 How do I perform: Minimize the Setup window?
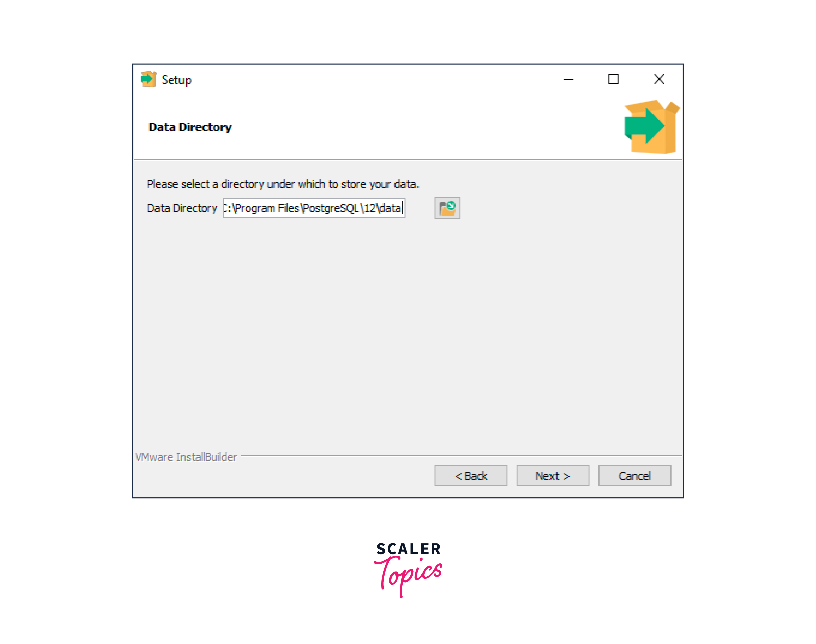568,79
